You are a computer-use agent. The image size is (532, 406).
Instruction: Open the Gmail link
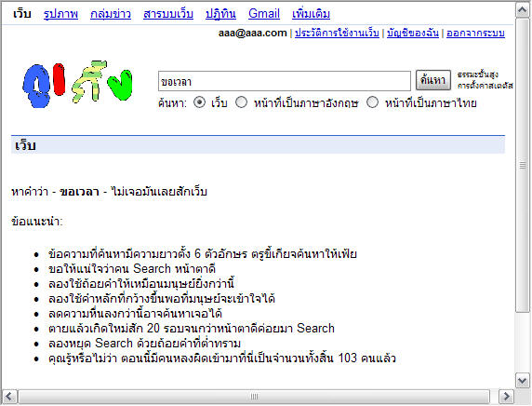click(264, 14)
